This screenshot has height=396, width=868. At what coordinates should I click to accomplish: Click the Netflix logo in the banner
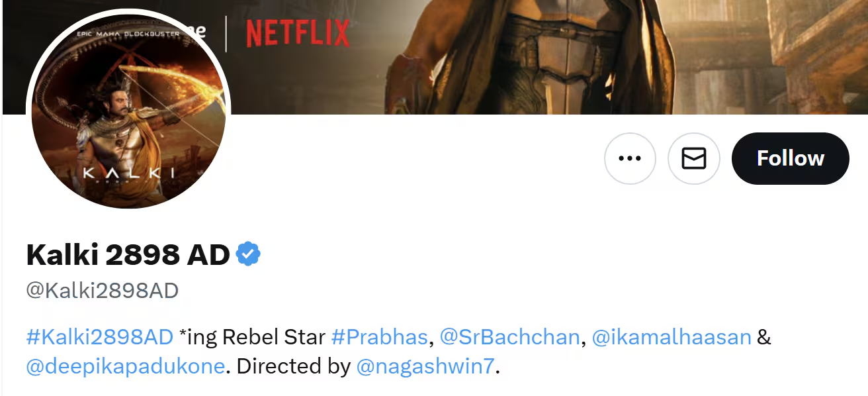tap(297, 33)
